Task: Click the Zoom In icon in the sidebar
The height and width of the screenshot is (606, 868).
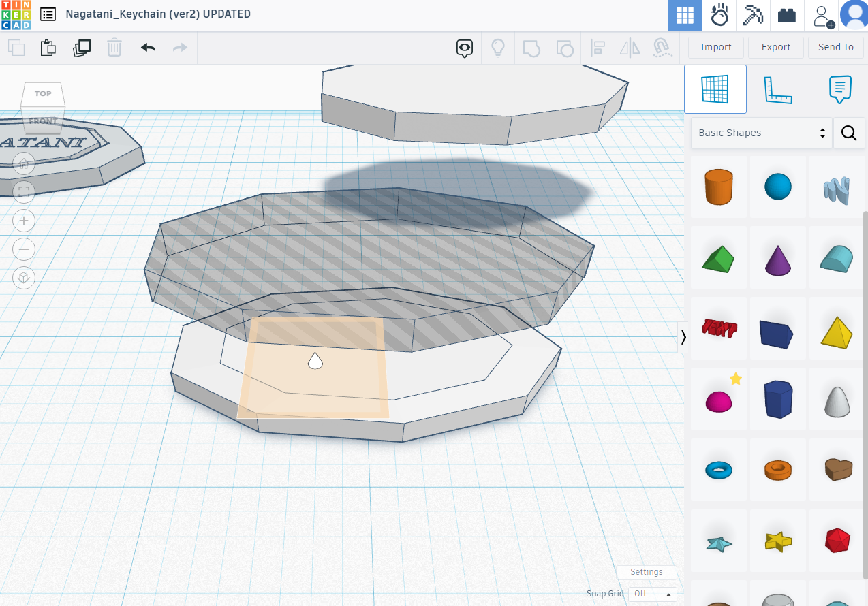Action: [x=23, y=221]
